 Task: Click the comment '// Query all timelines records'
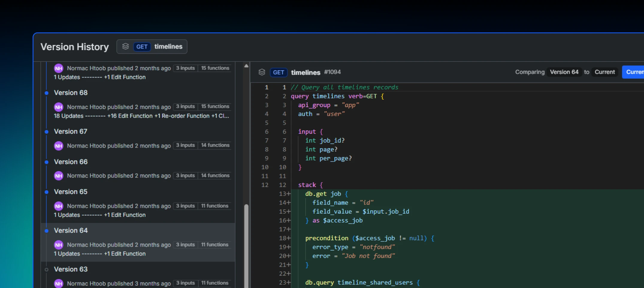point(344,87)
